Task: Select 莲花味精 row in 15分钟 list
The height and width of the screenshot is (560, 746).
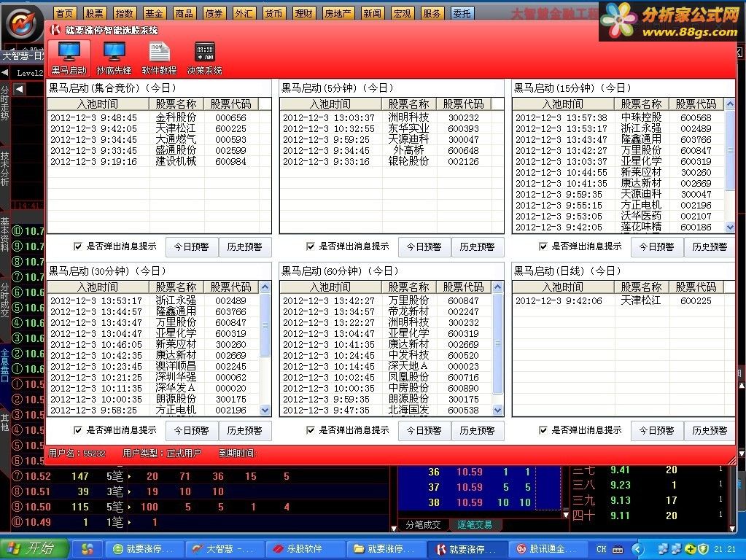Action: (x=618, y=227)
